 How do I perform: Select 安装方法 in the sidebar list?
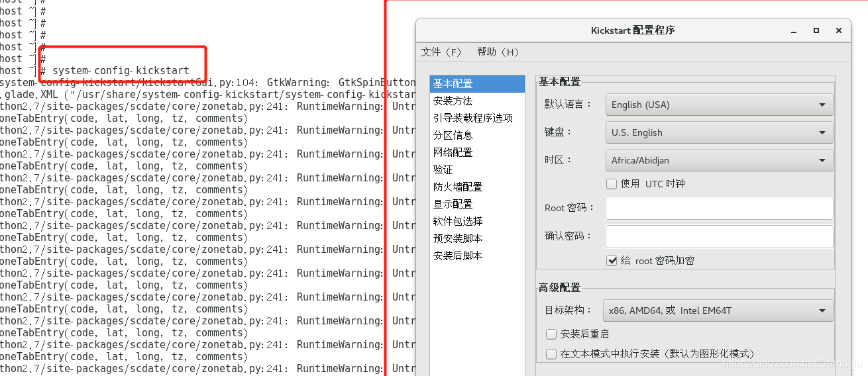476,101
